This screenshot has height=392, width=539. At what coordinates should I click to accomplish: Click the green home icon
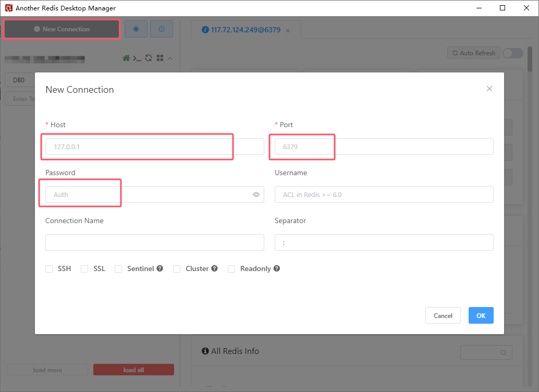pyautogui.click(x=126, y=58)
